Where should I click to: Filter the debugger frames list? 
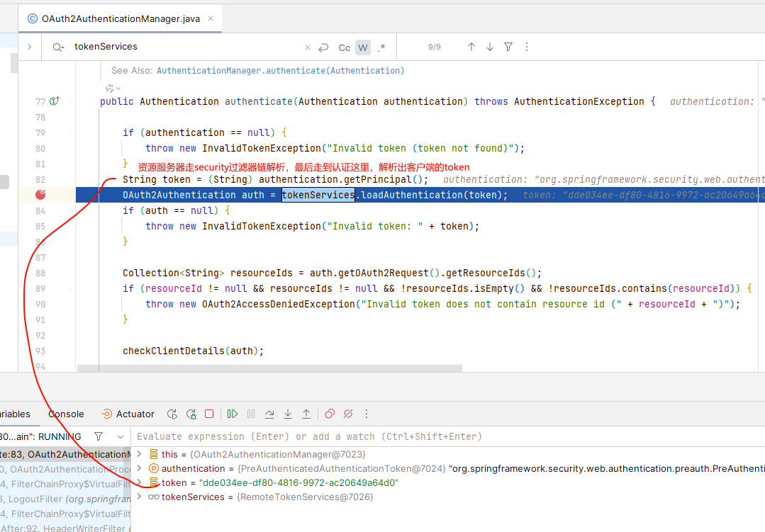99,436
